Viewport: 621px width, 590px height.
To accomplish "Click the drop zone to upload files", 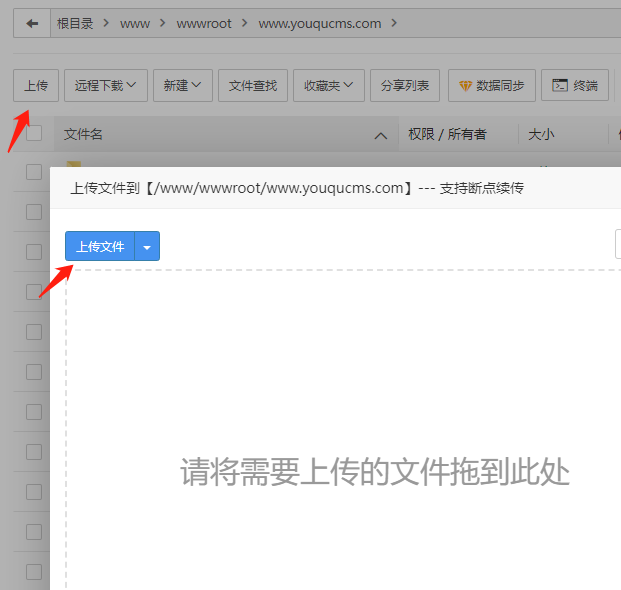I will pos(374,471).
